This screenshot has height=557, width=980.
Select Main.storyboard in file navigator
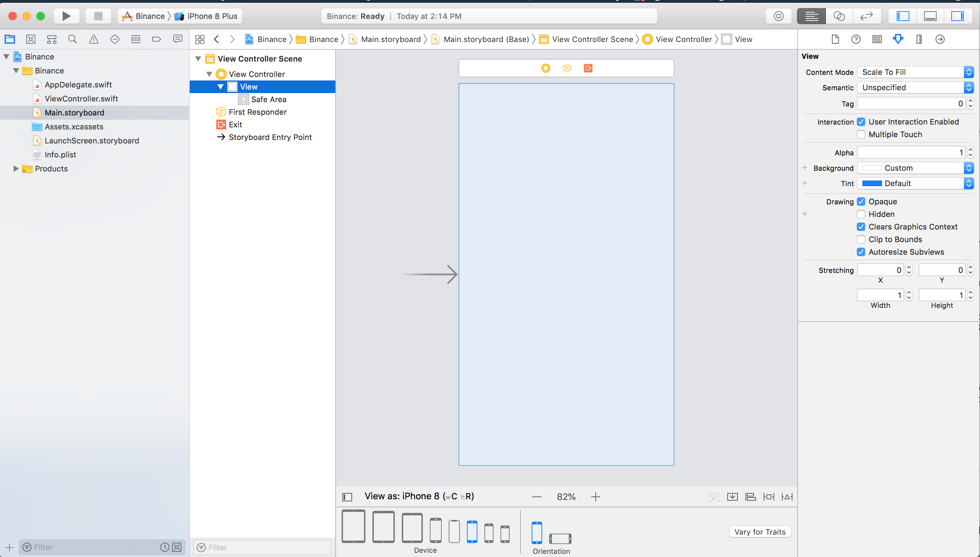(74, 112)
